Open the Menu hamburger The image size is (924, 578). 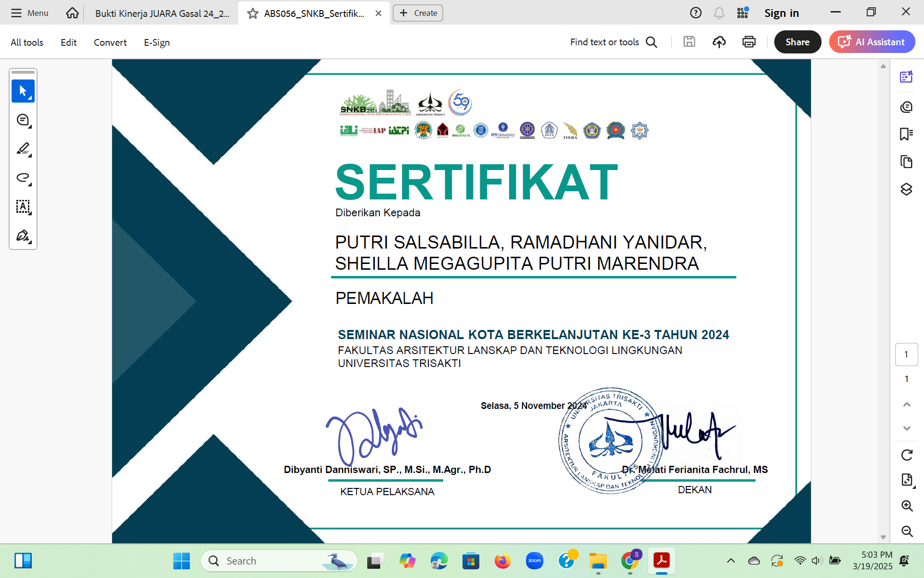[x=29, y=13]
